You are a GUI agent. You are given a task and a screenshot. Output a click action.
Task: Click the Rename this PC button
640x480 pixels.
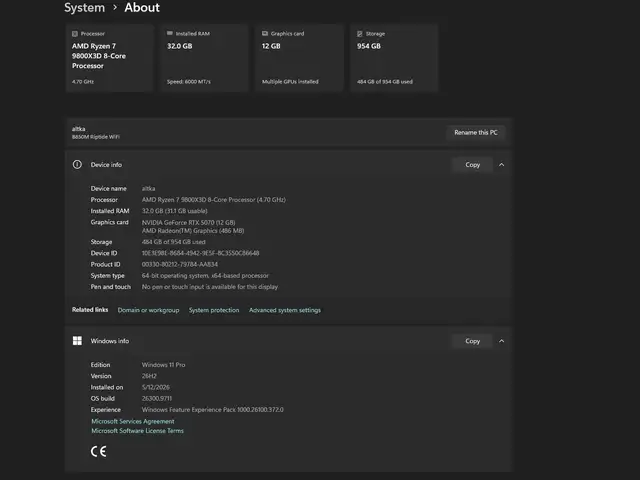(476, 133)
